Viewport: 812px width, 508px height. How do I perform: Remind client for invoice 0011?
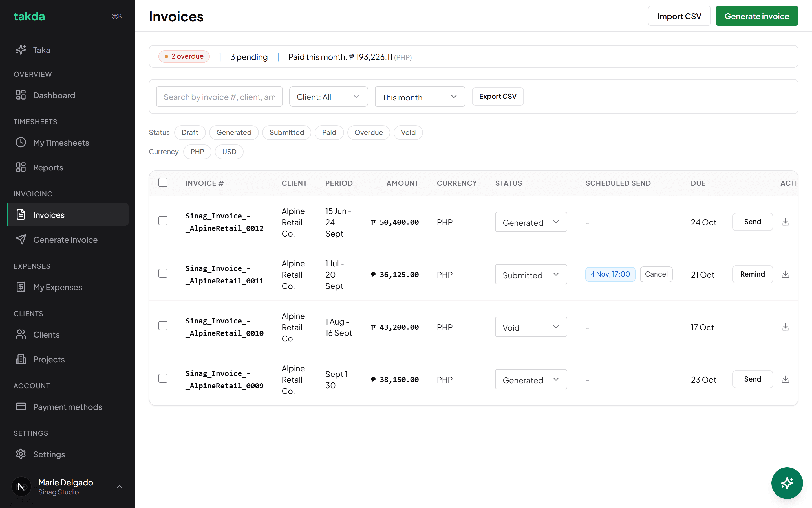click(752, 274)
